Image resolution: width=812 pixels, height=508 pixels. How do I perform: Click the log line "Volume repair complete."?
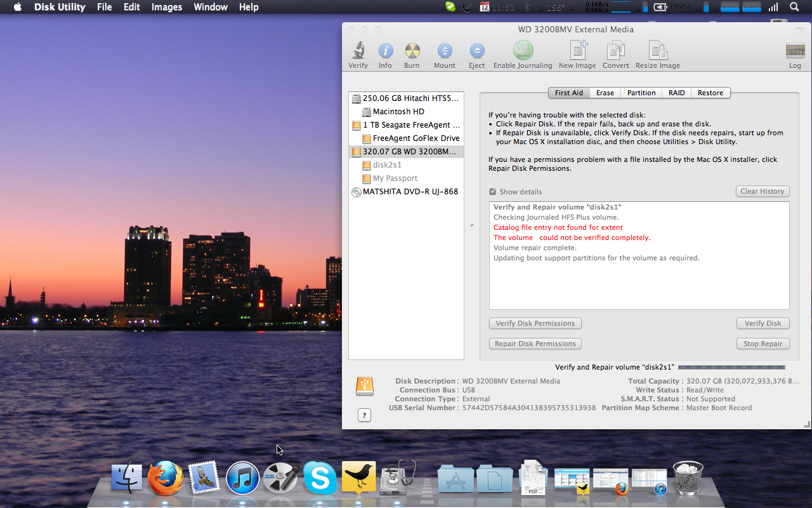[x=535, y=248]
